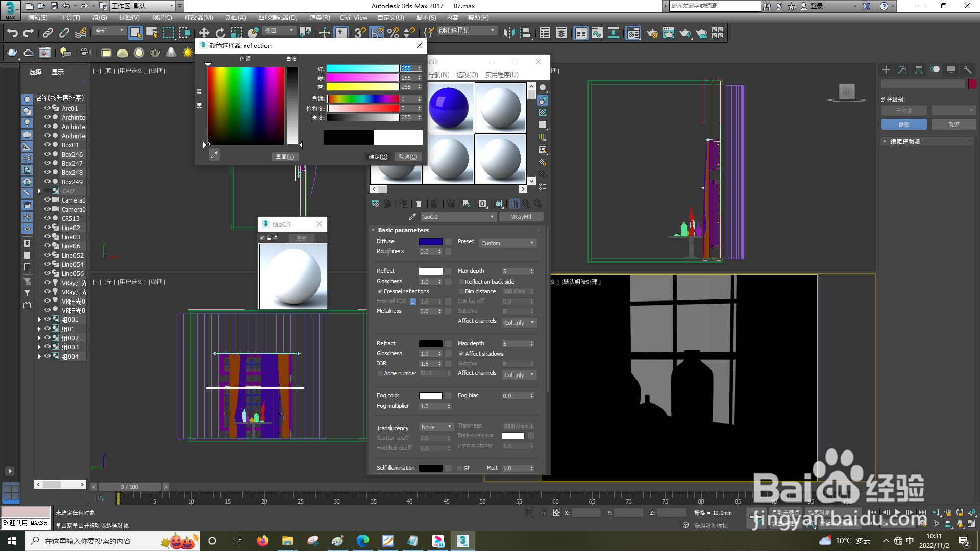Toggle Fresnel reflections checkbox
The height and width of the screenshot is (552, 980).
click(x=380, y=292)
